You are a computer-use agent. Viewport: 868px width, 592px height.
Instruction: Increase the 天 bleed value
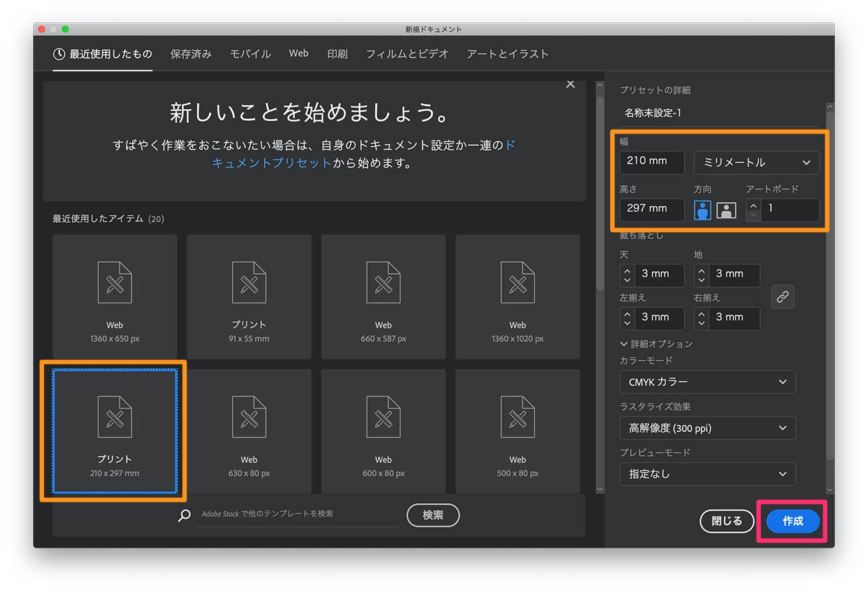627,271
